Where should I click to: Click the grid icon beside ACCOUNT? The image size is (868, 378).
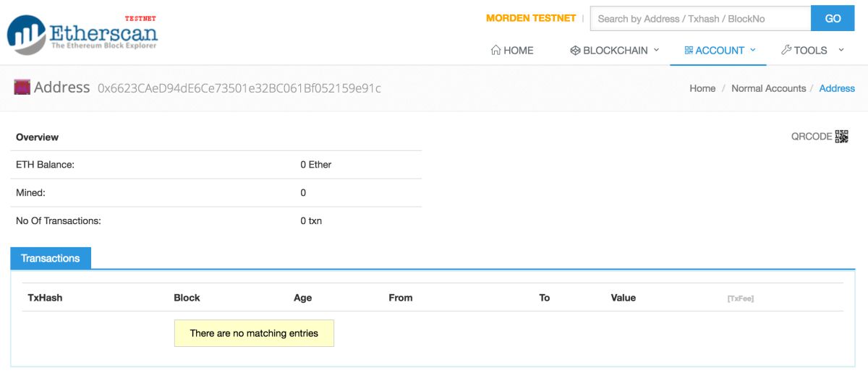pyautogui.click(x=689, y=50)
